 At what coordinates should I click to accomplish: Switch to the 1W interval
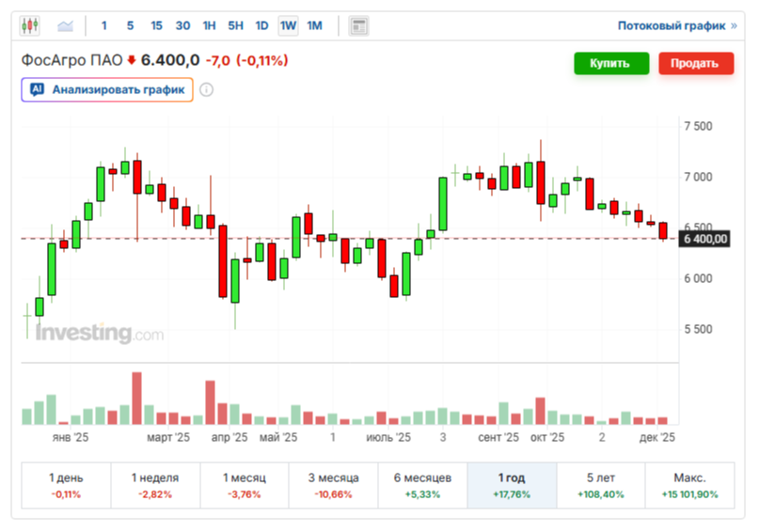point(288,25)
